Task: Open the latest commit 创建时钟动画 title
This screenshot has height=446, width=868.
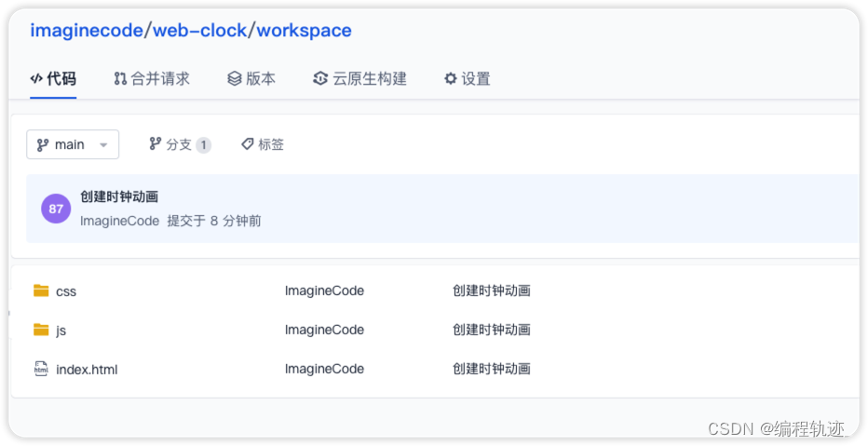Action: [119, 196]
